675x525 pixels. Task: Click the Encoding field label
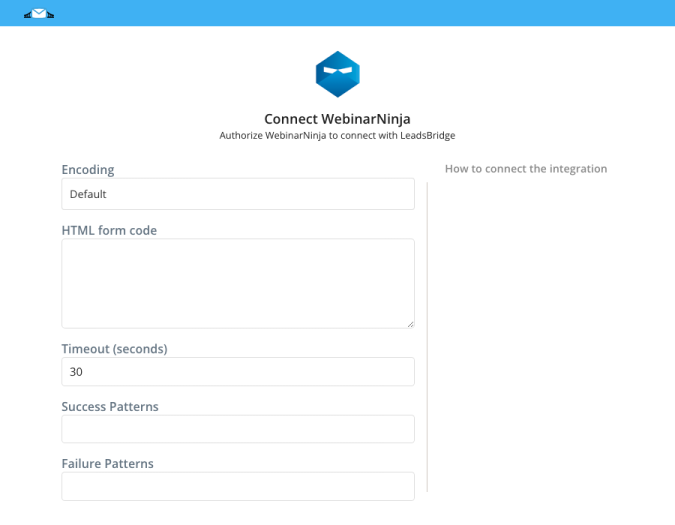click(88, 170)
